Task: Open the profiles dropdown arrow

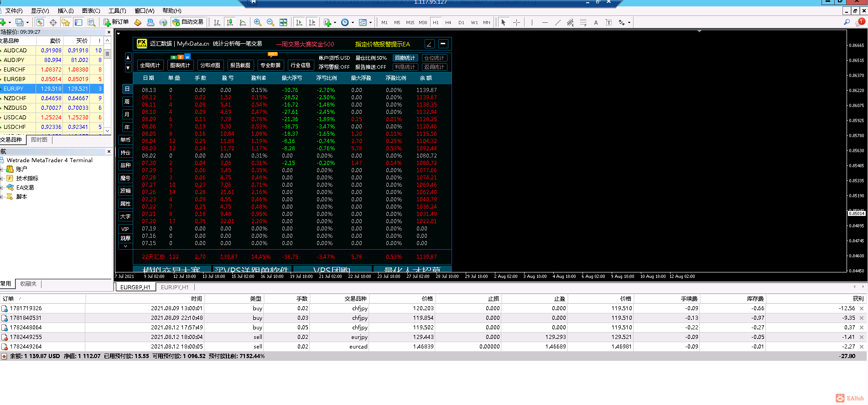Action: click(27, 22)
